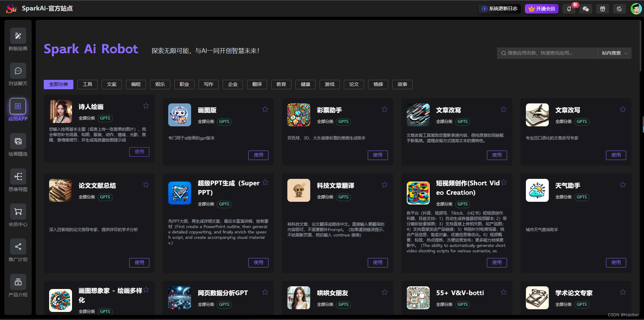Favorite the 画图版 app star
644x320 pixels.
(265, 109)
